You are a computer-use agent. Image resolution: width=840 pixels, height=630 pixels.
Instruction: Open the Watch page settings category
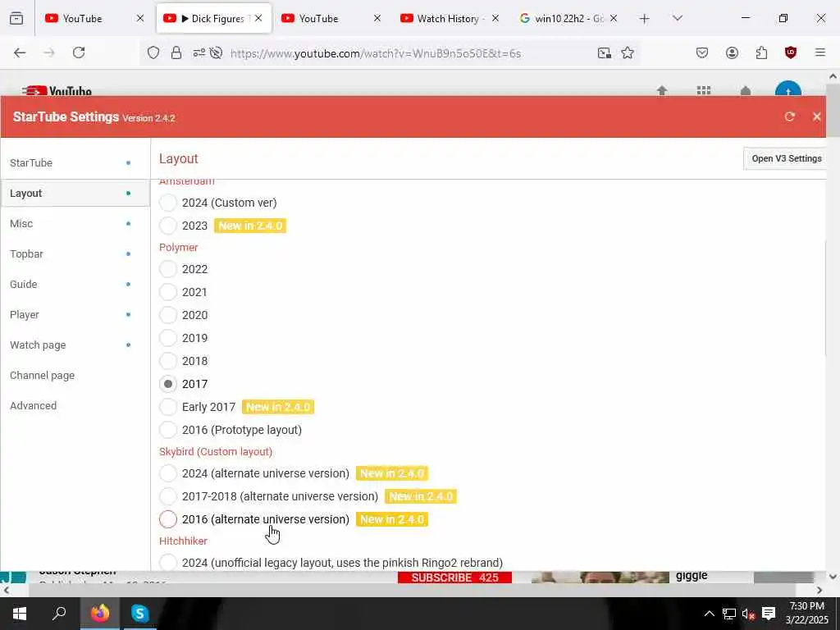pos(75,345)
